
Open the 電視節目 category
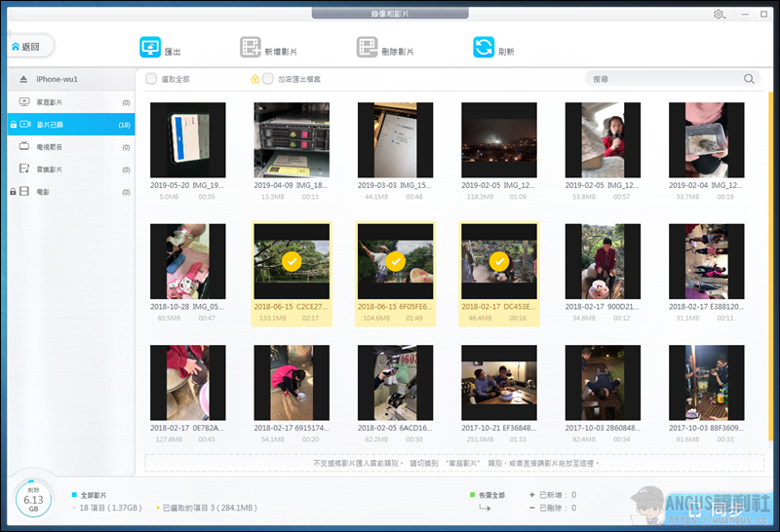pos(49,147)
